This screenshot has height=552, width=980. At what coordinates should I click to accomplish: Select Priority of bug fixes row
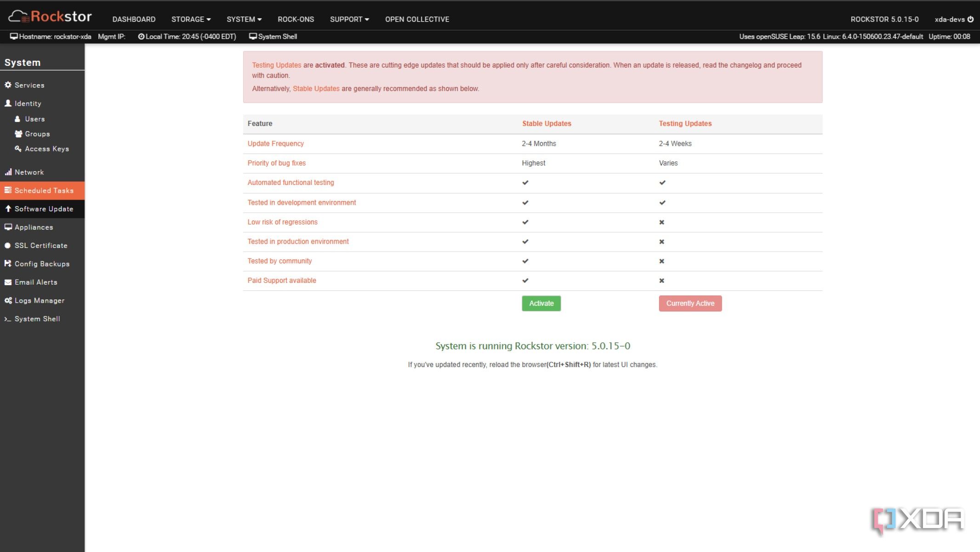pyautogui.click(x=532, y=163)
